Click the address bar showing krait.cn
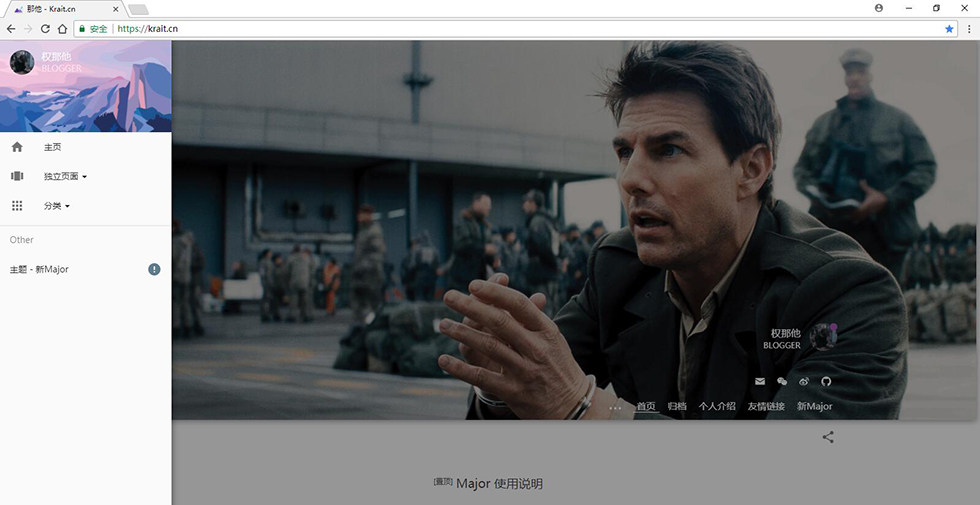Screen dimensions: 980x505 (500, 29)
